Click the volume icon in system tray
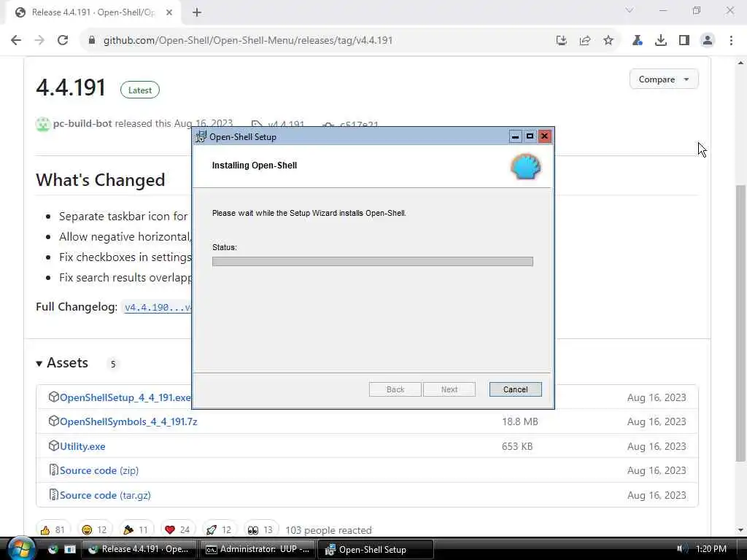This screenshot has width=747, height=560. point(683,549)
